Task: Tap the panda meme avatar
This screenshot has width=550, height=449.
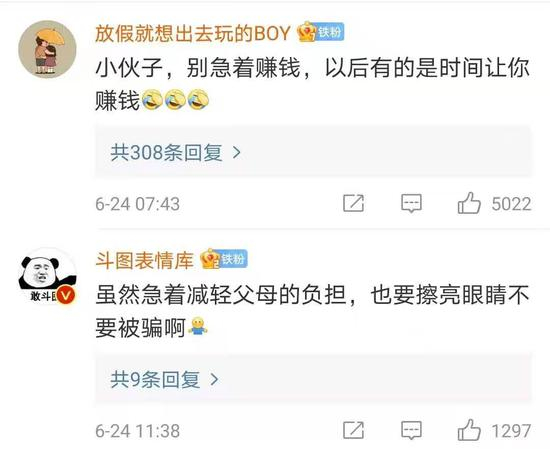Action: click(47, 276)
